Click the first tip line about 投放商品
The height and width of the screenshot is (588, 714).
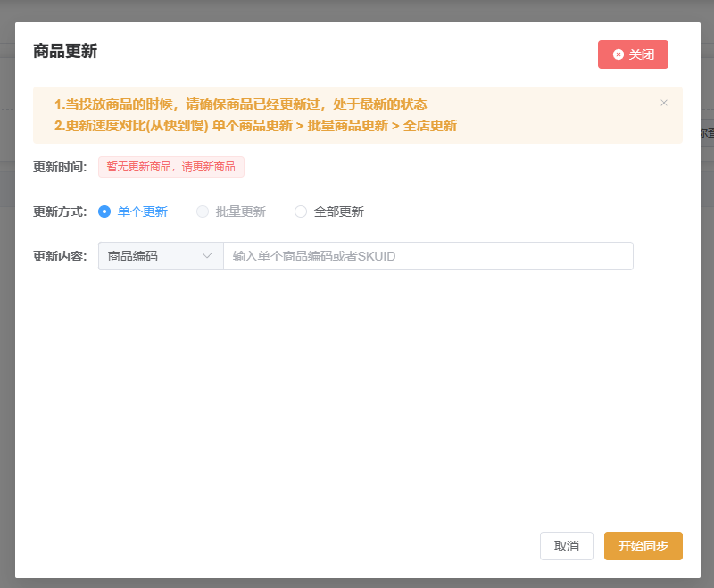tap(240, 104)
